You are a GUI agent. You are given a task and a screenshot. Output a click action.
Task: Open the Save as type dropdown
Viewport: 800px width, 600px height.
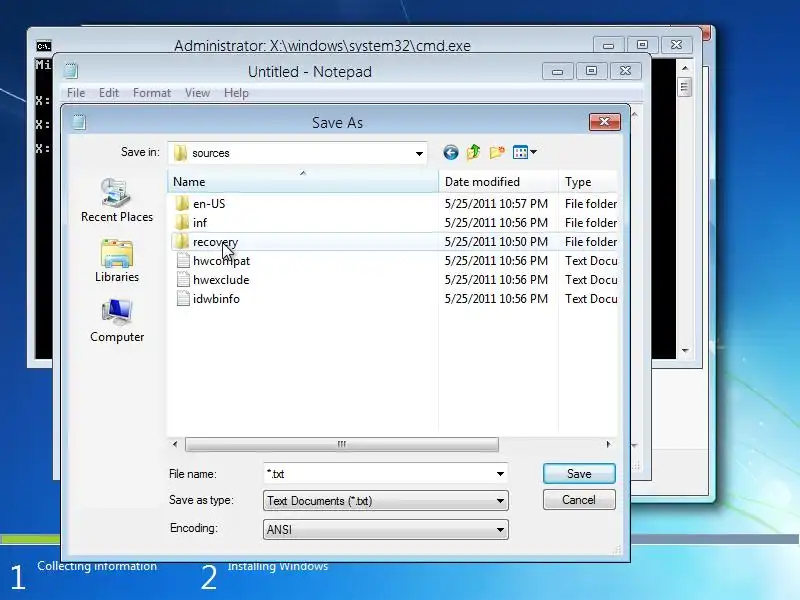[x=386, y=501]
